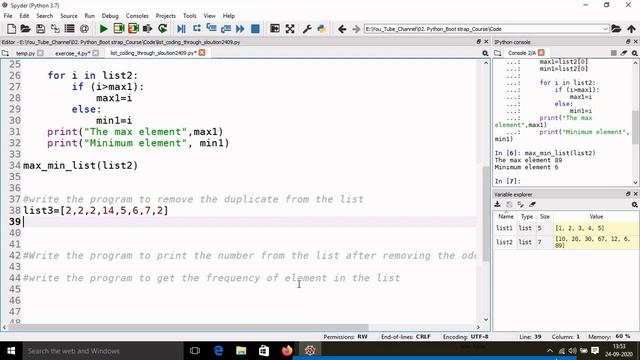
Task: Create a new file with toolbar icon
Action: click(11, 29)
